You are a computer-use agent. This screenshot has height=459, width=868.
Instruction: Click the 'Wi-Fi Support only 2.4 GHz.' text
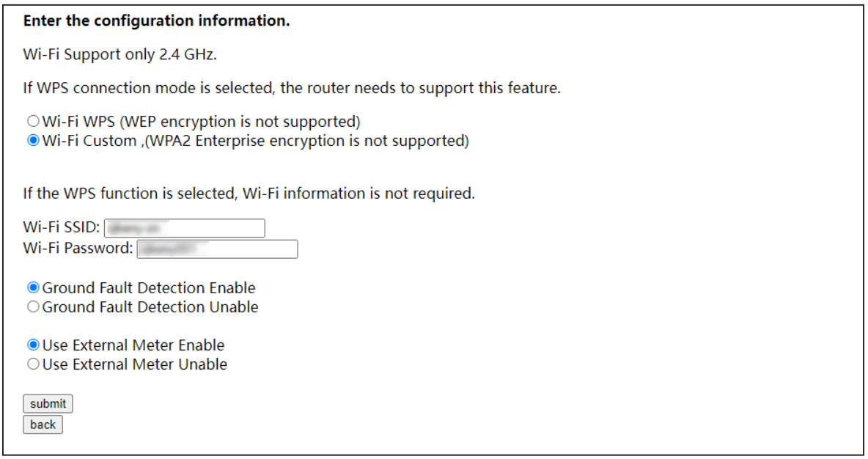[120, 54]
